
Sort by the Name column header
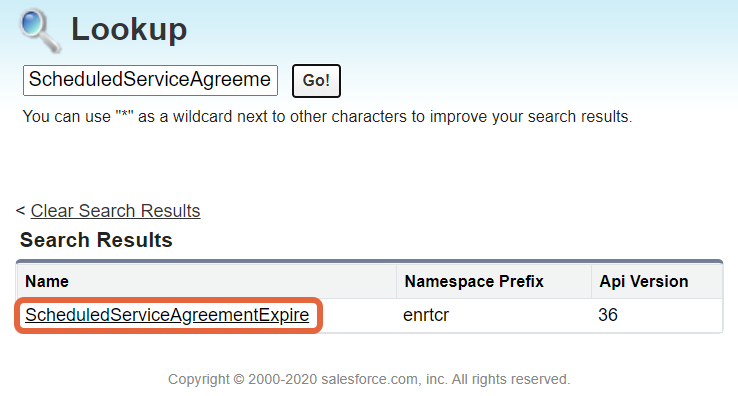[x=47, y=281]
